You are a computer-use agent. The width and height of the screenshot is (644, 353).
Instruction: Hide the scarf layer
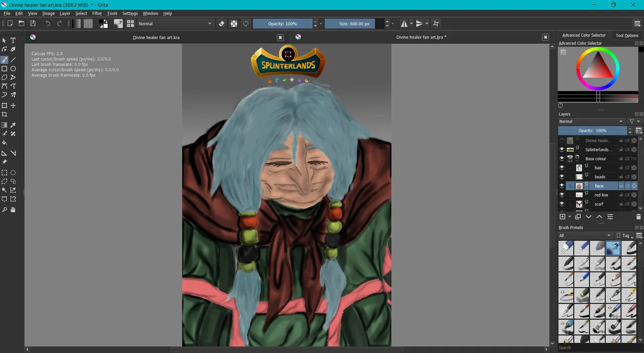click(x=561, y=204)
